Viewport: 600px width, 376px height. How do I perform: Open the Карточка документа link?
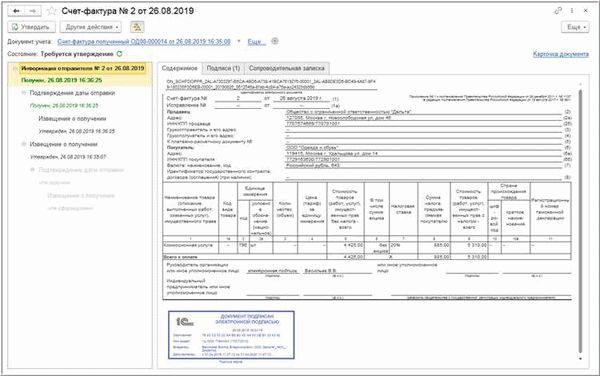click(x=561, y=54)
